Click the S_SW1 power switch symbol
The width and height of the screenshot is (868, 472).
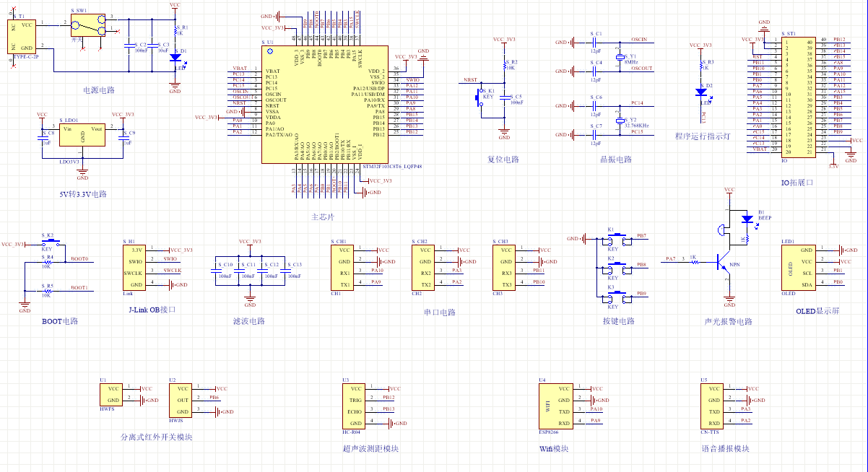(87, 25)
